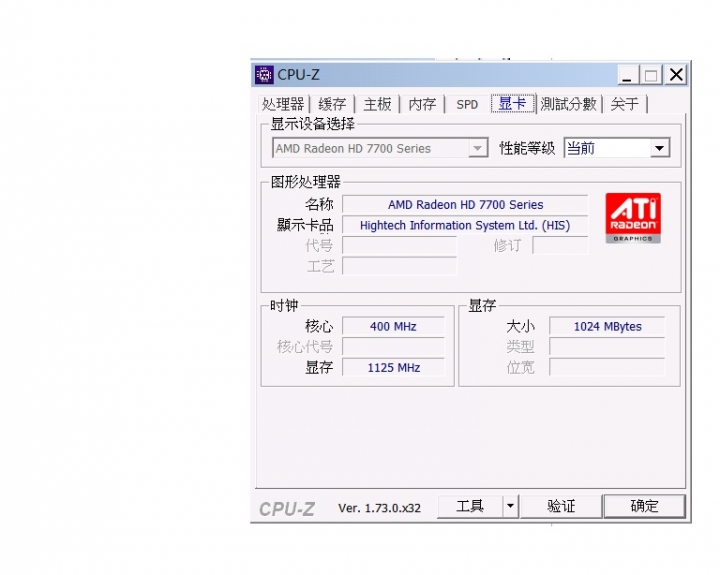
Task: Click the CPU-Z title bar app icon
Action: (x=264, y=74)
